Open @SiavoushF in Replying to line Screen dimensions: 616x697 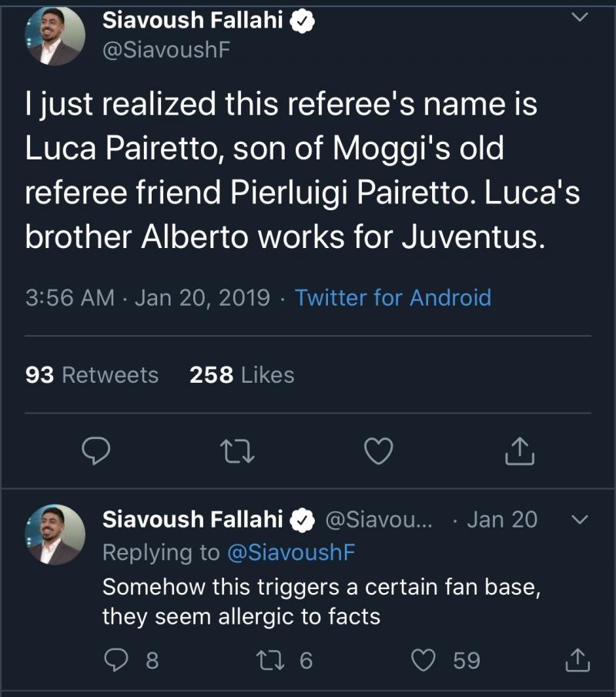pyautogui.click(x=291, y=552)
